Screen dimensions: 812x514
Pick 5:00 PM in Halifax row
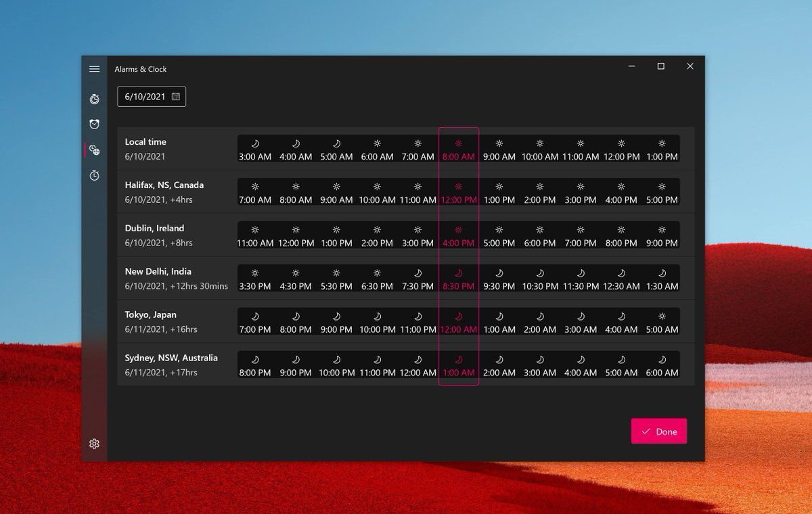pos(662,193)
